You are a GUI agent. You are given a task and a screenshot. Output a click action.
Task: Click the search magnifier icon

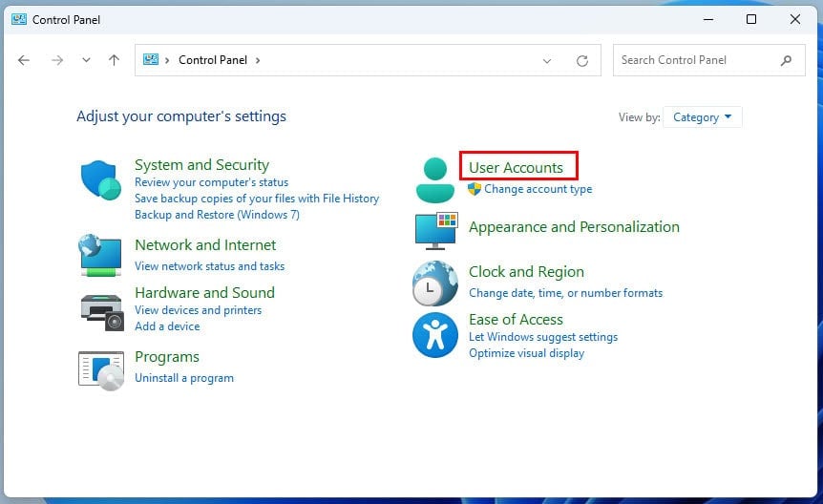pos(786,60)
